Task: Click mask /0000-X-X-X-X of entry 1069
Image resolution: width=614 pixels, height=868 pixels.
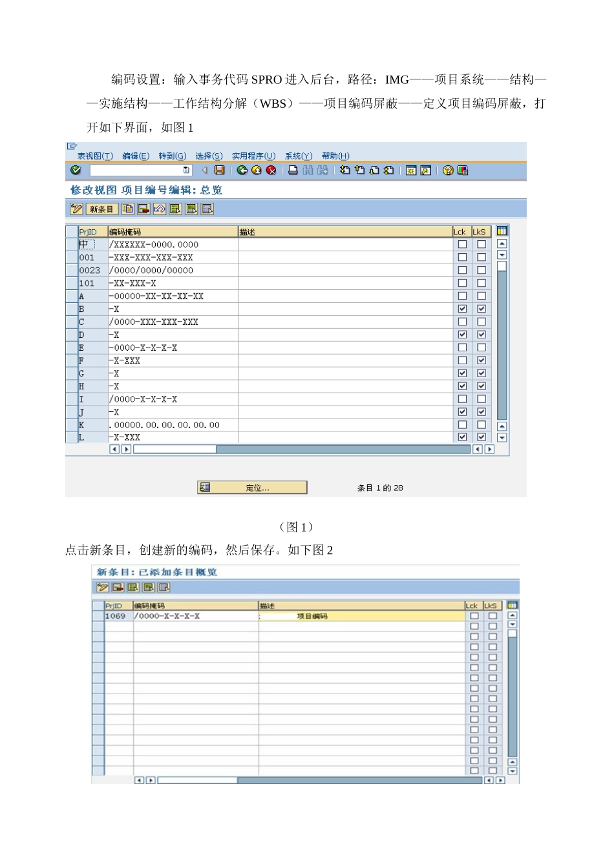Action: coord(196,616)
